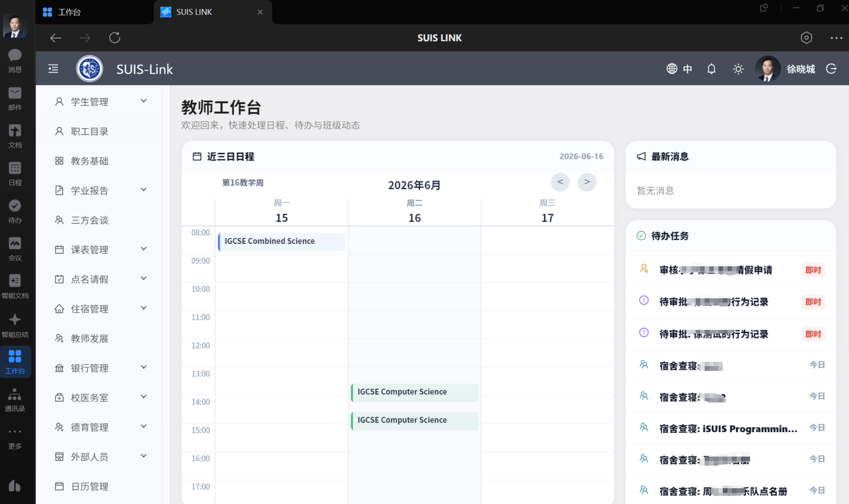Image resolution: width=849 pixels, height=504 pixels.
Task: Open notifications bell
Action: pyautogui.click(x=711, y=69)
